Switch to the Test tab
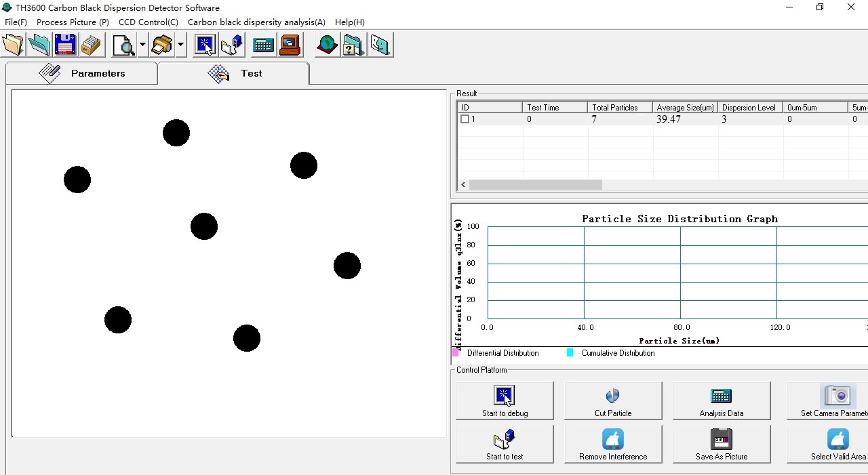The height and width of the screenshot is (475, 868). pyautogui.click(x=234, y=73)
